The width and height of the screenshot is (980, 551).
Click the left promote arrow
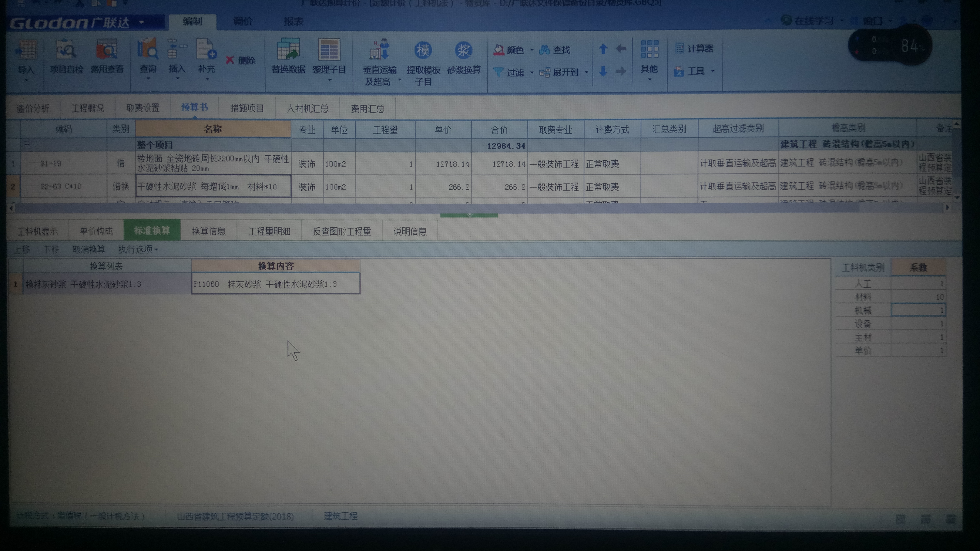tap(621, 49)
